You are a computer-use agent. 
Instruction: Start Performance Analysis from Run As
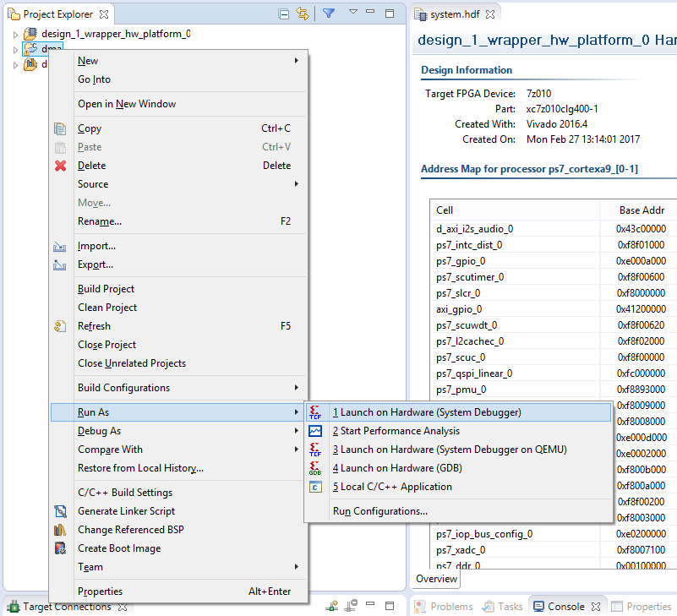[459, 431]
